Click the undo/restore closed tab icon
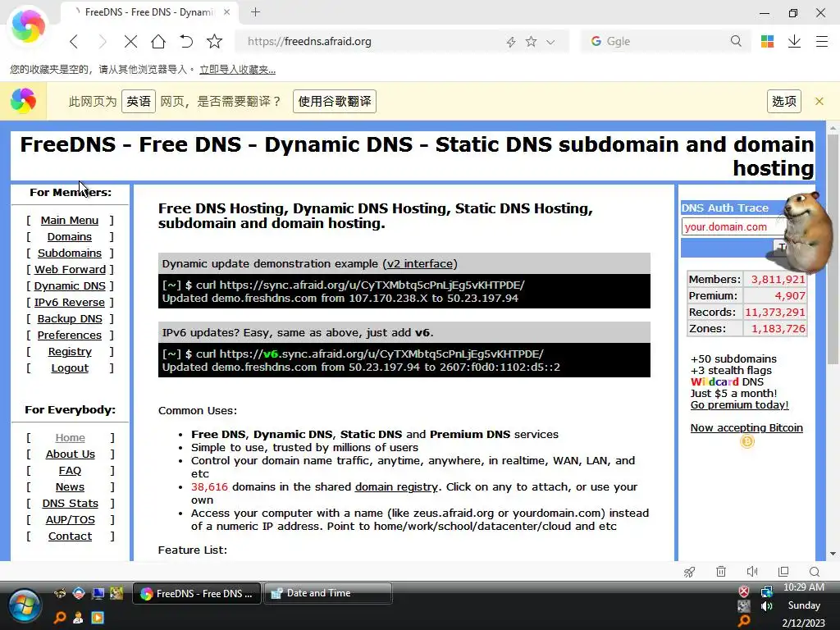 click(186, 41)
